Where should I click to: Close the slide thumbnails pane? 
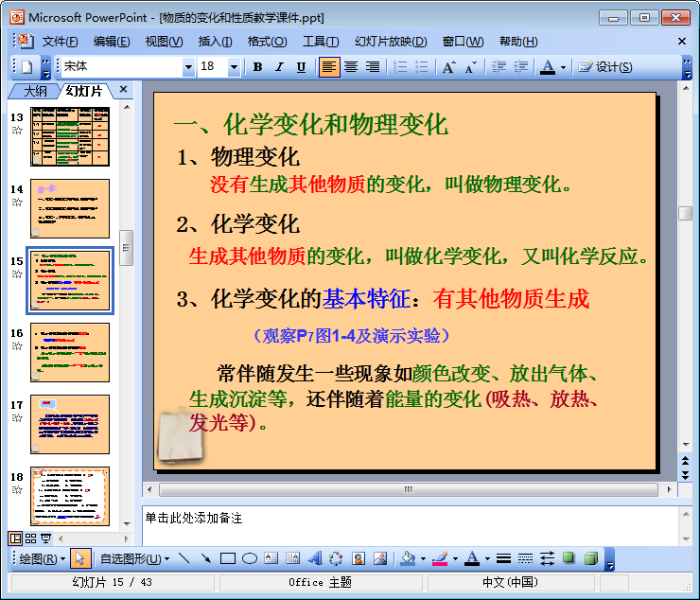(x=124, y=89)
